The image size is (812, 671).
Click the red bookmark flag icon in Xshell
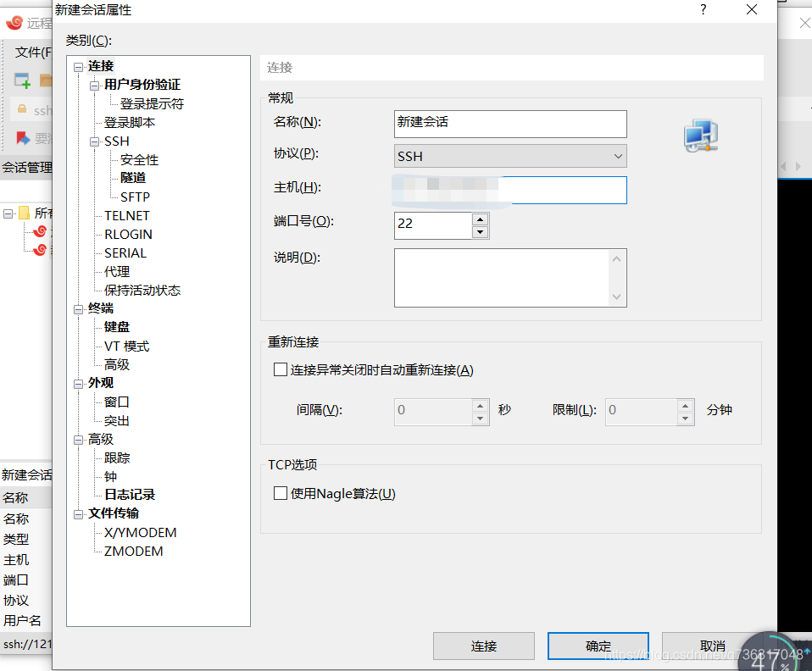tap(23, 138)
